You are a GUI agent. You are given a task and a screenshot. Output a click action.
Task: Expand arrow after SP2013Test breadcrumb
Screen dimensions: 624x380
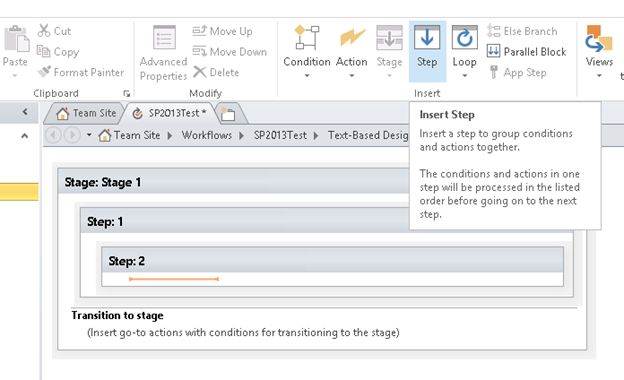pyautogui.click(x=316, y=135)
